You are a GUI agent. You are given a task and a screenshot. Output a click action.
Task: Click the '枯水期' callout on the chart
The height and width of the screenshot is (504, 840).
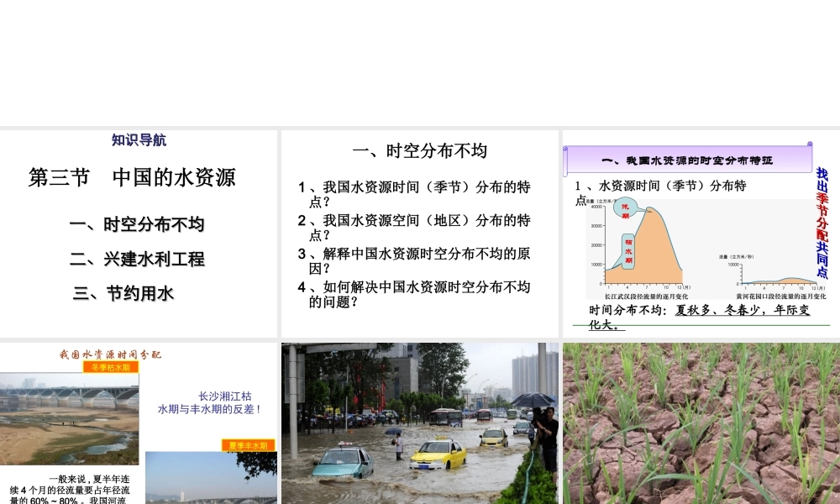click(x=627, y=251)
